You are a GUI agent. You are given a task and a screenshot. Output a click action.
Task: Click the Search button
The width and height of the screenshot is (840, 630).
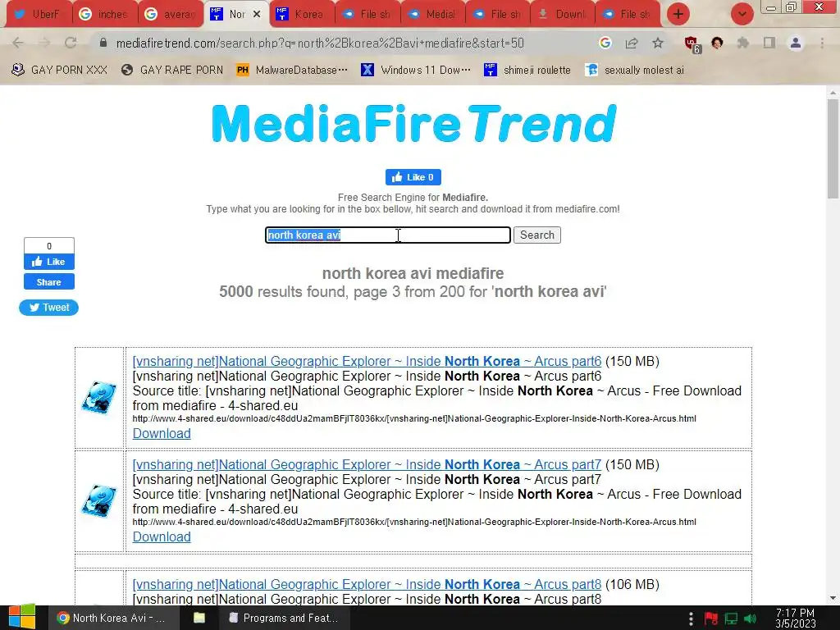tap(537, 235)
